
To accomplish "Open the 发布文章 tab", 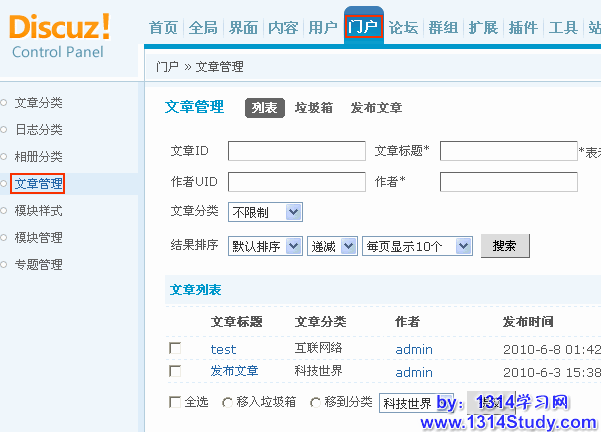I will tap(376, 108).
